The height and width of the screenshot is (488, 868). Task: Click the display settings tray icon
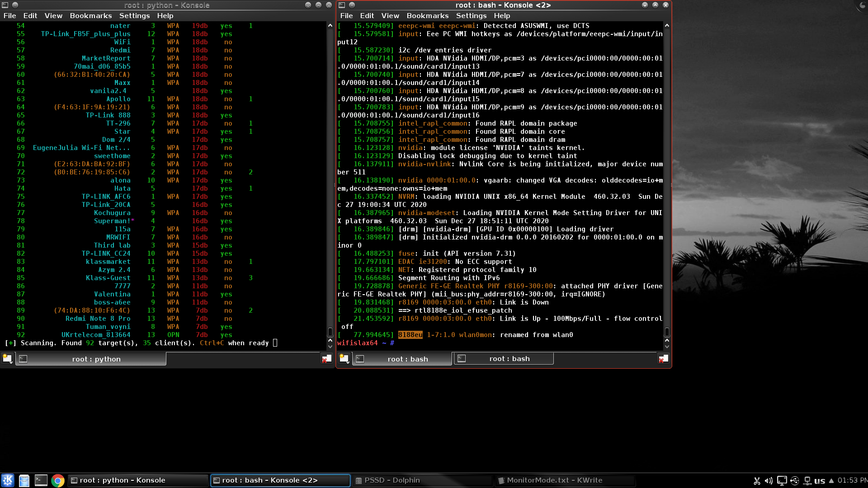782,481
